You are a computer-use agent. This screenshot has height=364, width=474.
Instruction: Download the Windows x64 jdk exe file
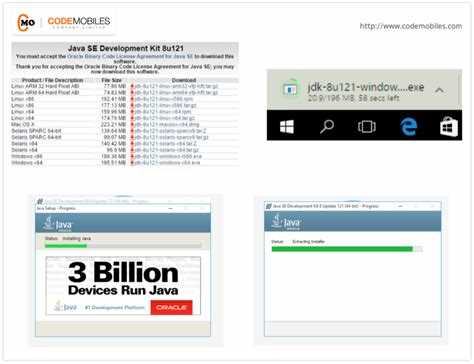(x=167, y=163)
